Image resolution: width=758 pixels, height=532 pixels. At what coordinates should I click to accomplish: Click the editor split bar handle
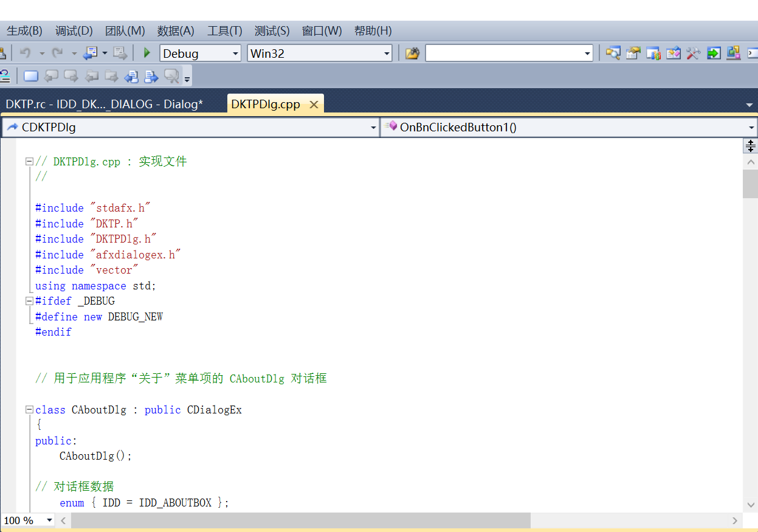click(751, 145)
